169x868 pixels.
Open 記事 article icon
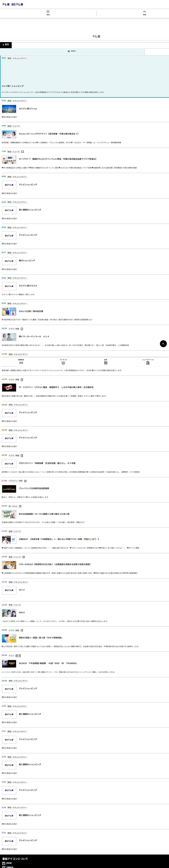(106, 362)
